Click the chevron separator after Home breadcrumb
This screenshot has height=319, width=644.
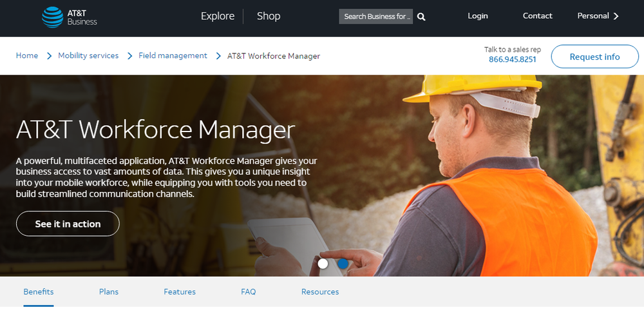pyautogui.click(x=50, y=56)
